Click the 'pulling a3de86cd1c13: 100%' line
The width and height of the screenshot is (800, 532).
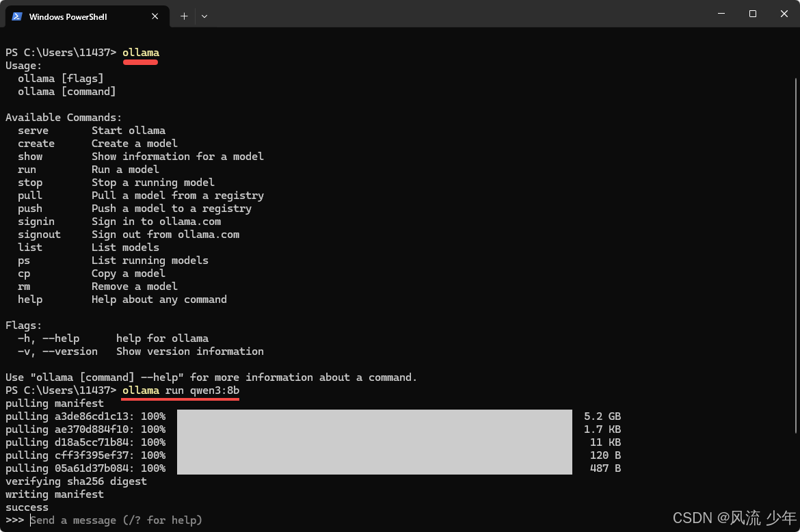(x=85, y=416)
